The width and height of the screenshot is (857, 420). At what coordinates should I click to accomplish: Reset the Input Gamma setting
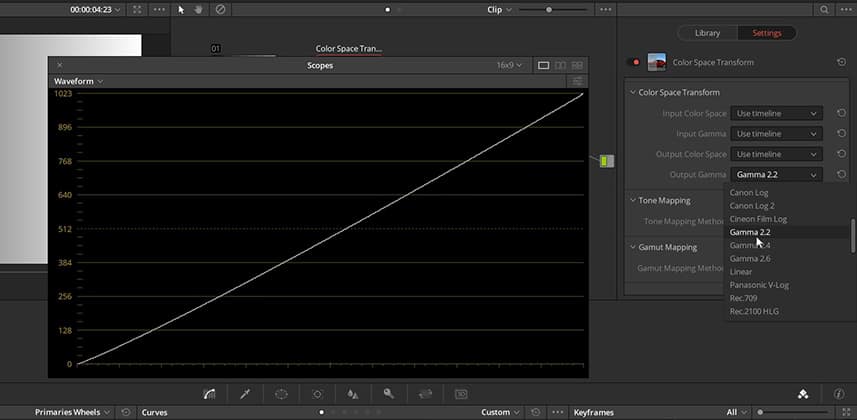point(842,133)
